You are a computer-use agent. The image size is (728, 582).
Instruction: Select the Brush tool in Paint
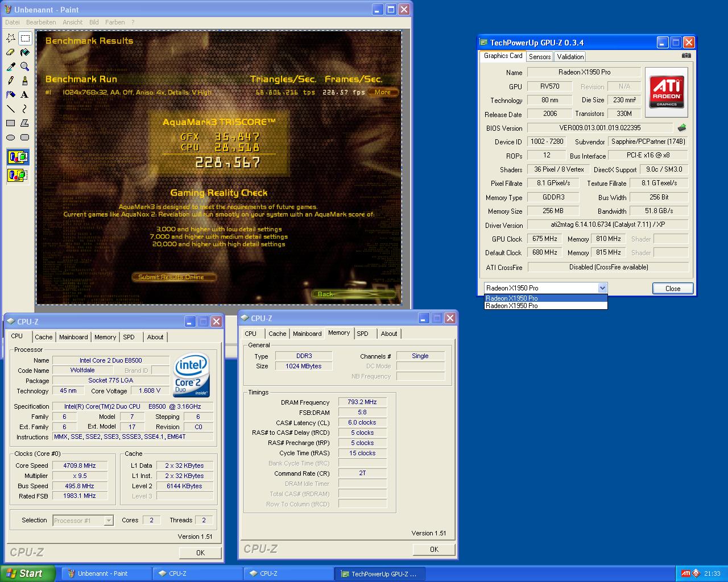24,81
